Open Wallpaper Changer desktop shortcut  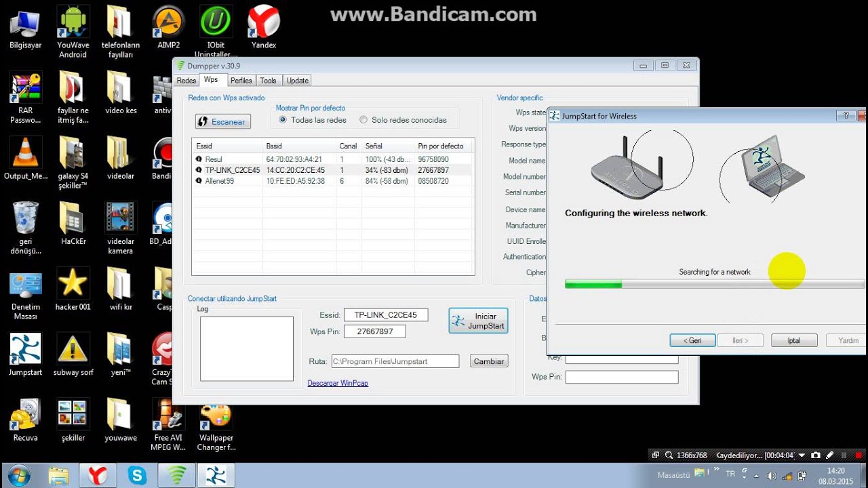click(x=216, y=425)
